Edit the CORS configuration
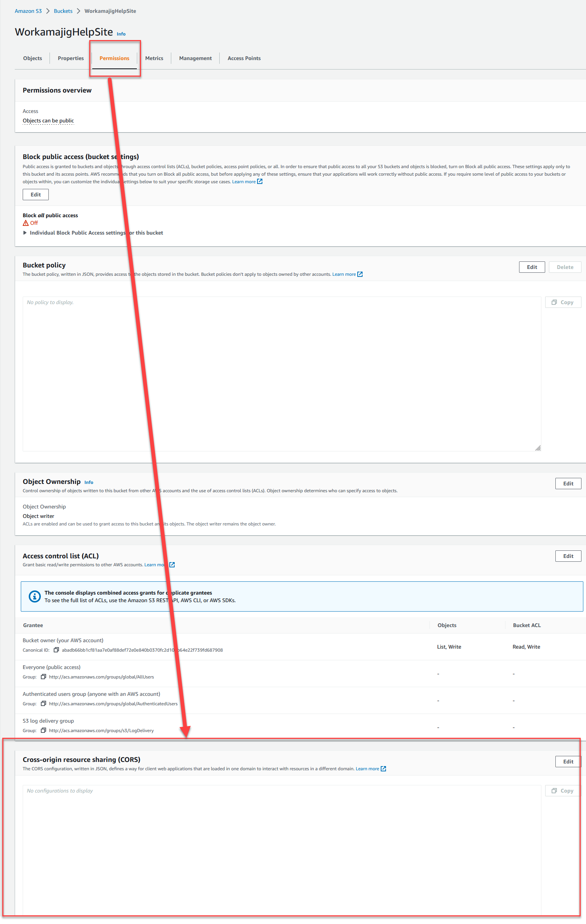This screenshot has height=924, width=586. click(568, 762)
